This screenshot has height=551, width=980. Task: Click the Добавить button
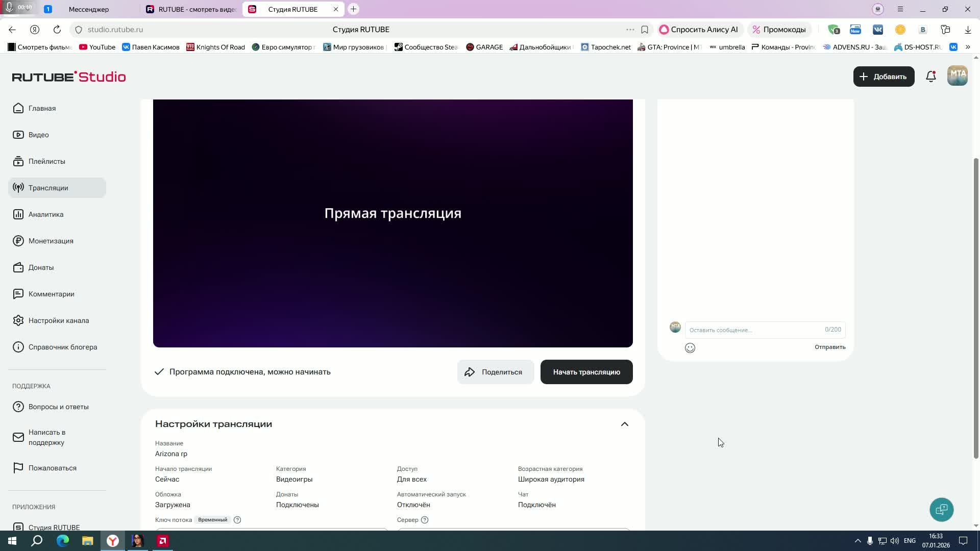tap(884, 77)
